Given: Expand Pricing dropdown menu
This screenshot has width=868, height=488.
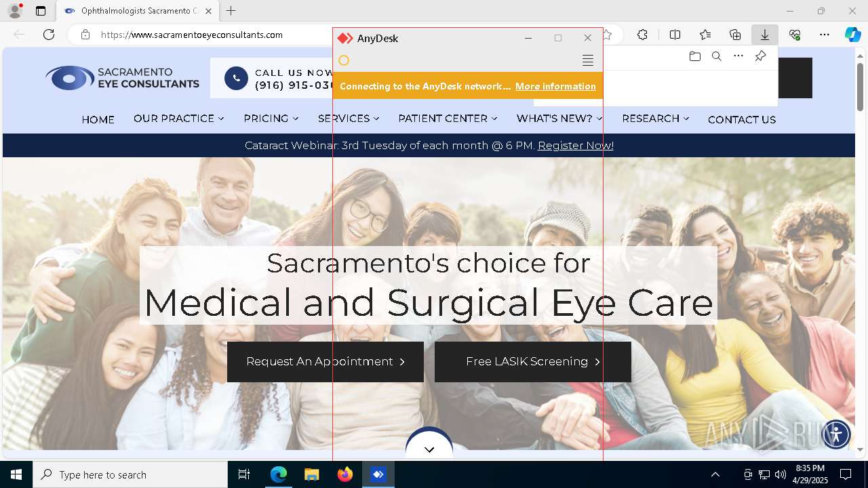Looking at the screenshot, I should (271, 119).
